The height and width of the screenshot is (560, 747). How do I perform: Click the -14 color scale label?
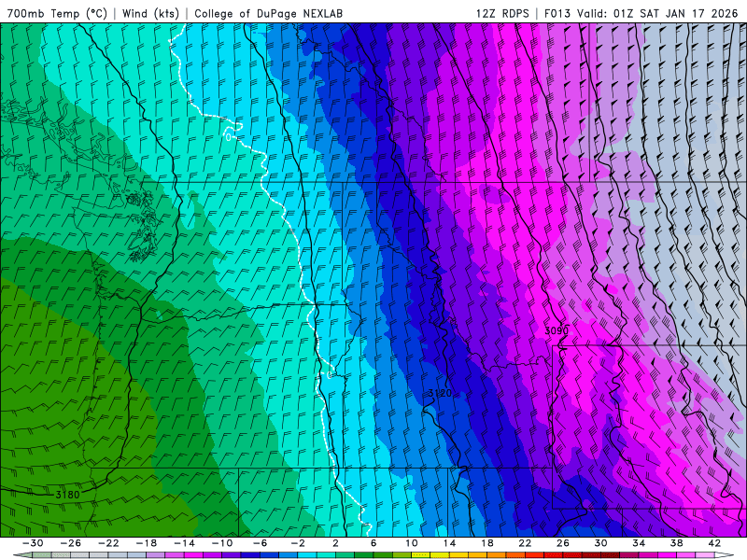tap(184, 543)
